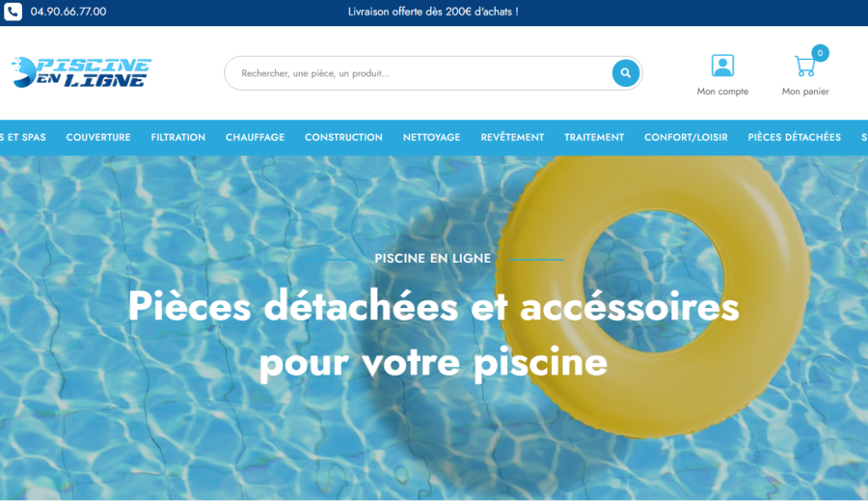The image size is (868, 501).
Task: Call the 04.90.66.77.00 phone number
Action: pos(68,12)
